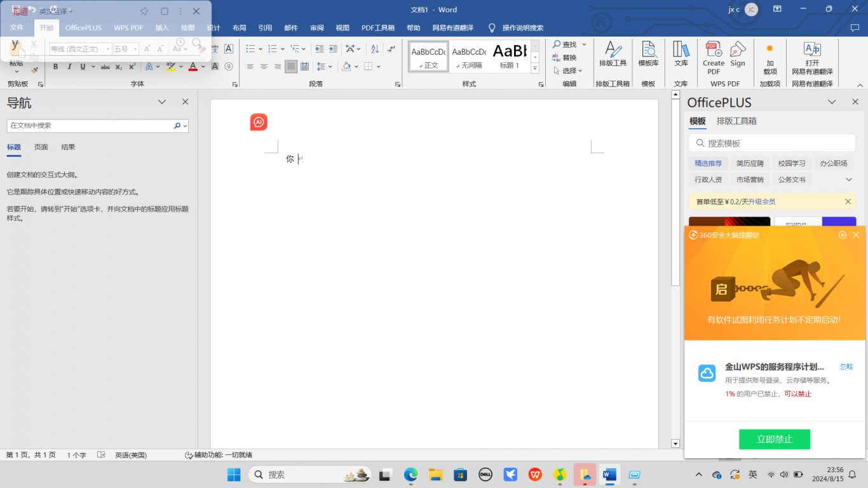Toggle left text alignment
Screen dimensions: 868x488
point(250,67)
